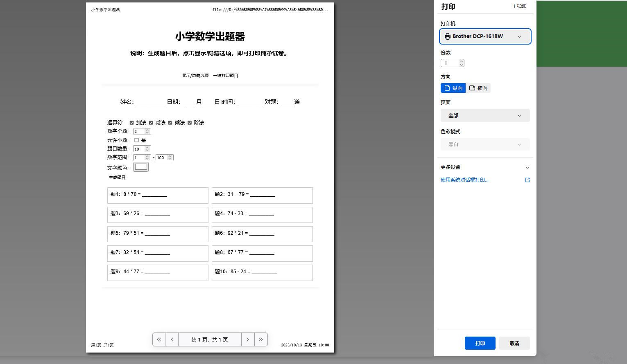Screen dimensions: 627x364
Task: Toggle 加法 addition checkbox
Action: coord(131,123)
